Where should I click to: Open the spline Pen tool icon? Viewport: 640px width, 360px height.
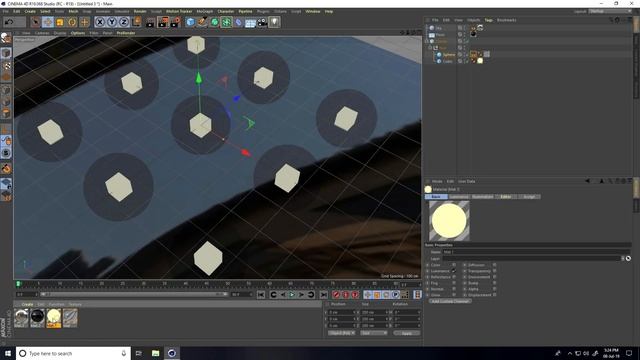(x=202, y=22)
